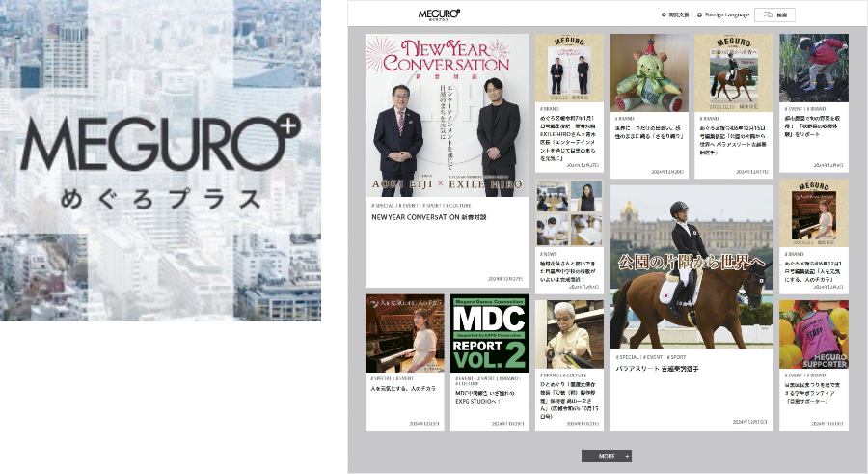
Task: Open the MDC Report Vol. 2 article
Action: [489, 333]
